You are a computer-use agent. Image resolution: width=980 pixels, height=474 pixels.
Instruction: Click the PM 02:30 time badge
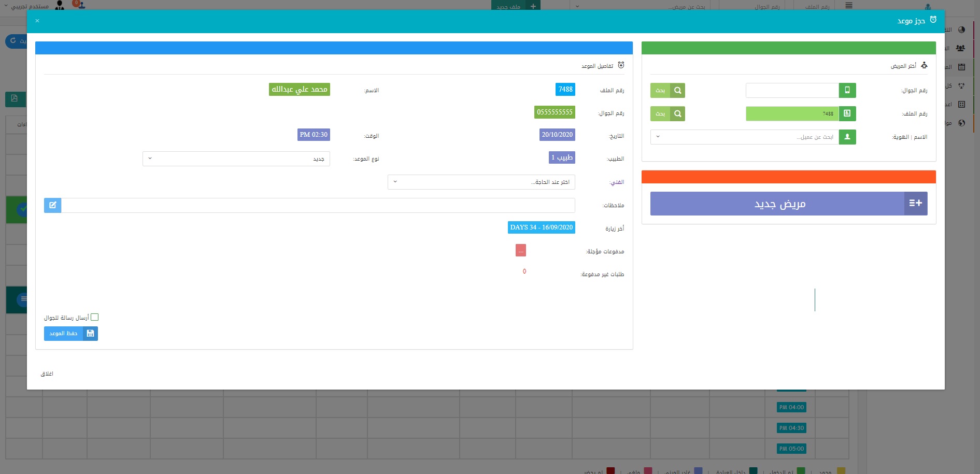314,135
